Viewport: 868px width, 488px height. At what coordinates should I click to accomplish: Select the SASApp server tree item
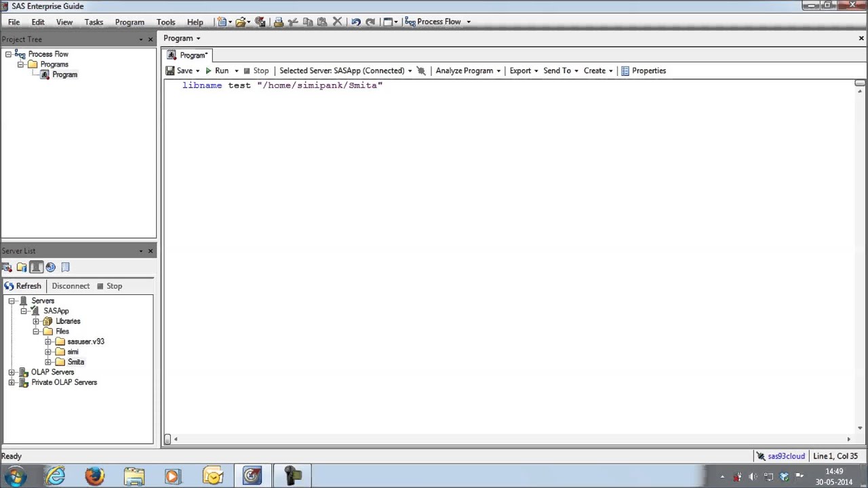pos(56,311)
